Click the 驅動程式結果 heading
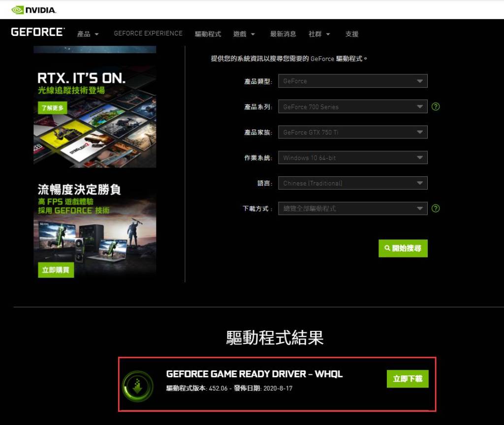 pyautogui.click(x=275, y=338)
